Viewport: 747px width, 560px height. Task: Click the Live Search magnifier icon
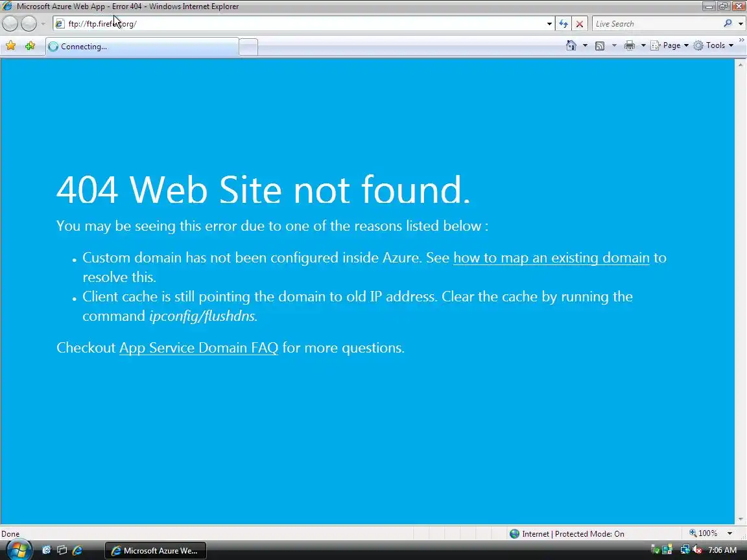click(728, 23)
